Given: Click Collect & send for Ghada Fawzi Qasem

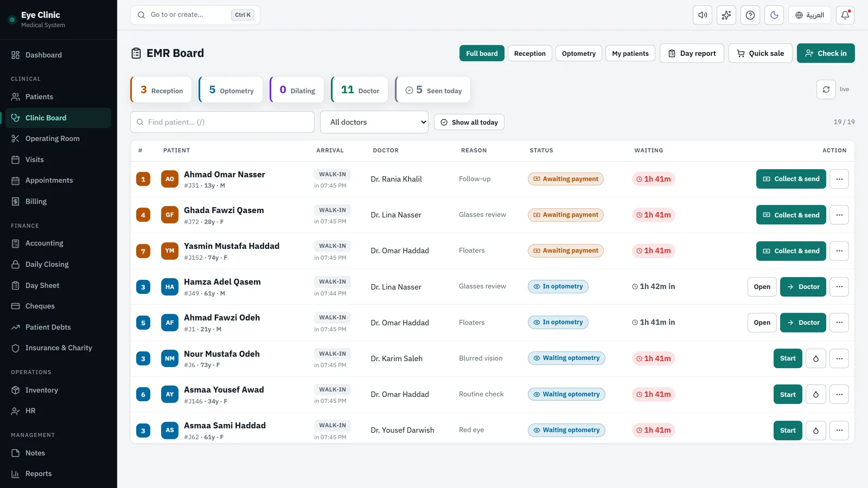Looking at the screenshot, I should [791, 215].
